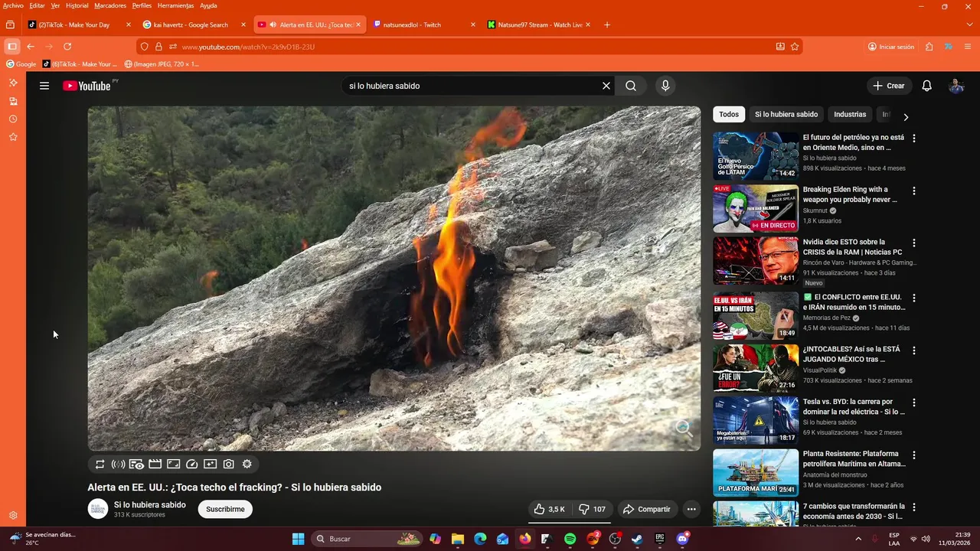Open the YouTube hamburger guide menu
Viewport: 980px width, 551px height.
[x=44, y=86]
